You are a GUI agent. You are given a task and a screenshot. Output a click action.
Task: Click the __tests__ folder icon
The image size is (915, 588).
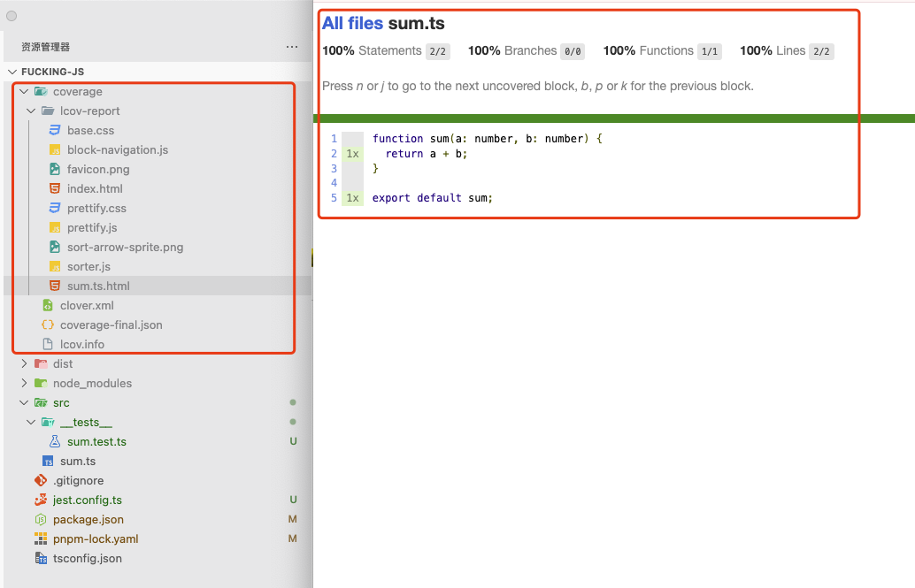coord(48,422)
